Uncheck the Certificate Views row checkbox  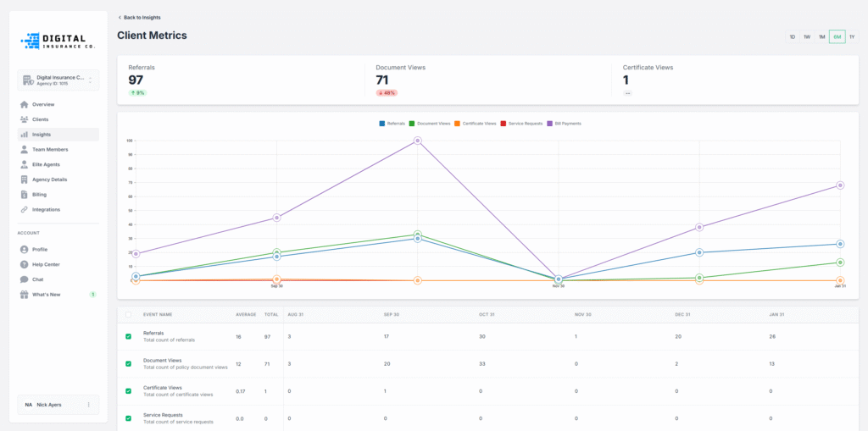[129, 391]
